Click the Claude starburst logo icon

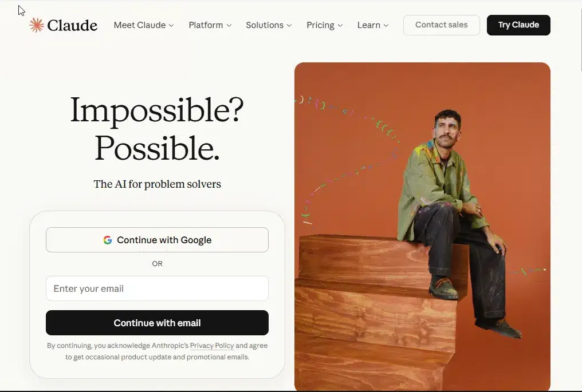click(37, 25)
